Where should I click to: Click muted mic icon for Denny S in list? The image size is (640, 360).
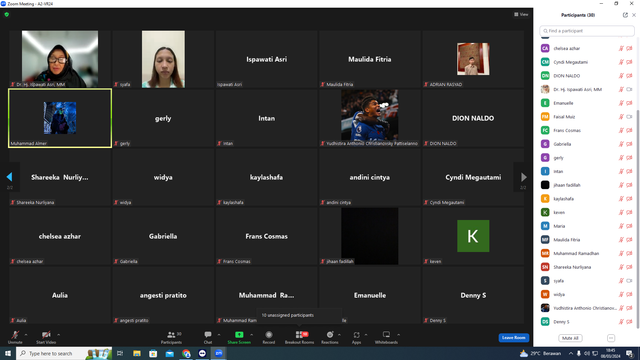(x=621, y=322)
